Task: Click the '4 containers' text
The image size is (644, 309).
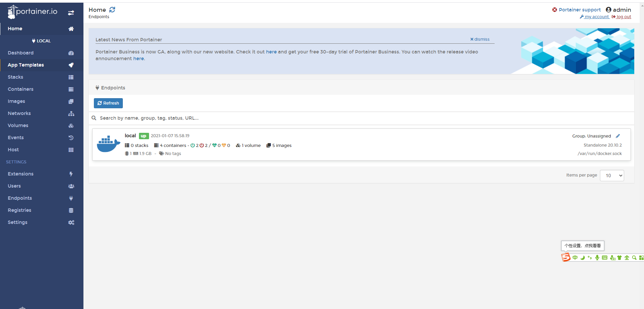Action: (x=173, y=146)
